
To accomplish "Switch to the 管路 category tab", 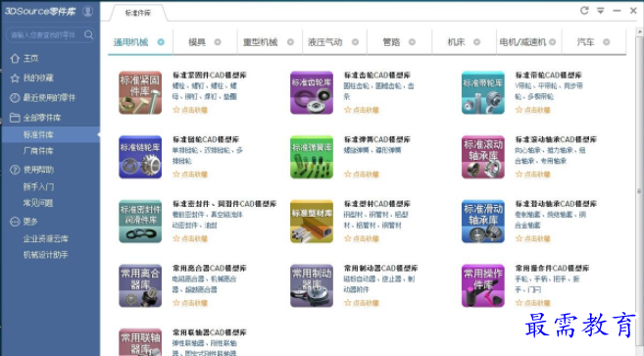I will (399, 42).
